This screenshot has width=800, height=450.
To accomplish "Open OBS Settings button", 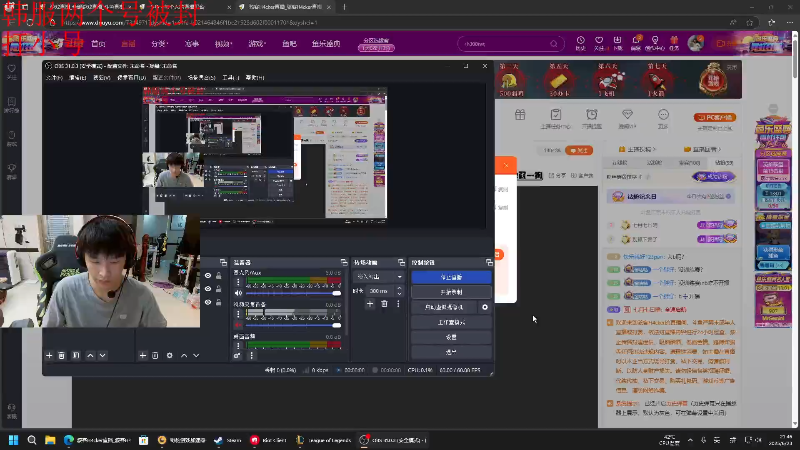I will tap(451, 337).
